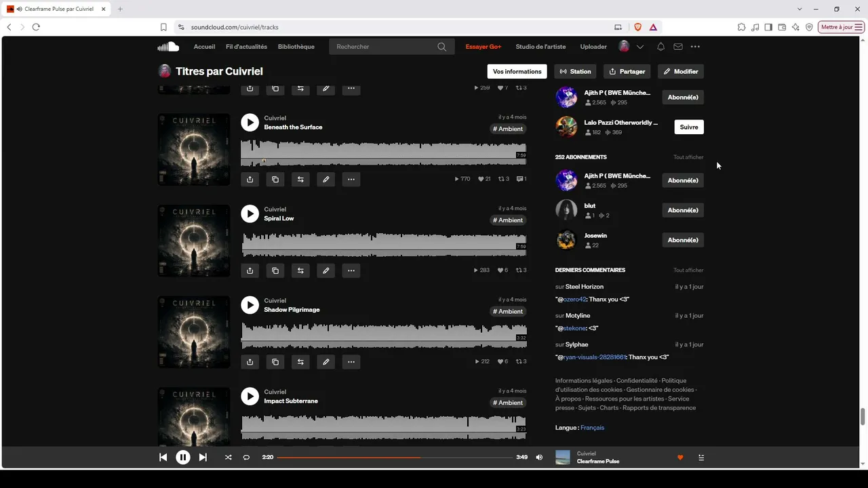Go to the SoundCloud logo home
Image resolution: width=868 pixels, height=488 pixels.
point(168,47)
